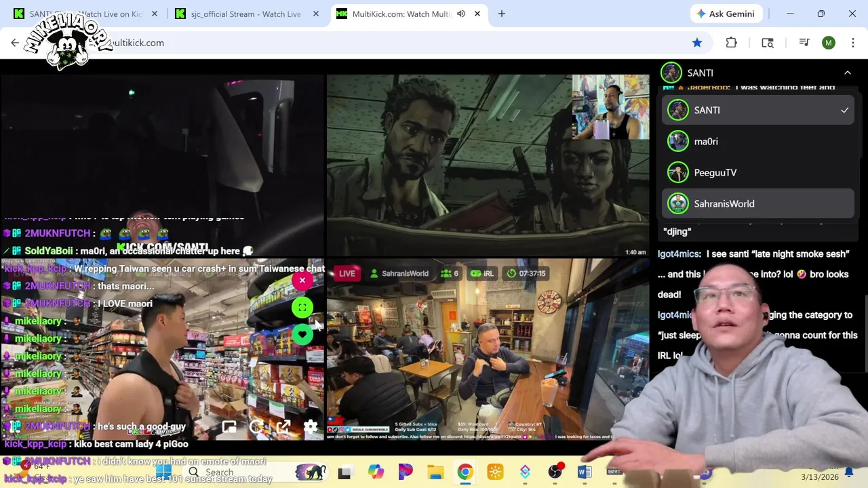The width and height of the screenshot is (868, 488).
Task: Click the viewer count icon showing 6
Action: (446, 273)
